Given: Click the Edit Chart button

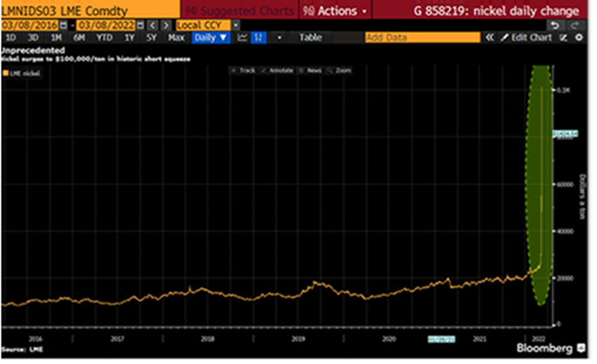Looking at the screenshot, I should [530, 38].
